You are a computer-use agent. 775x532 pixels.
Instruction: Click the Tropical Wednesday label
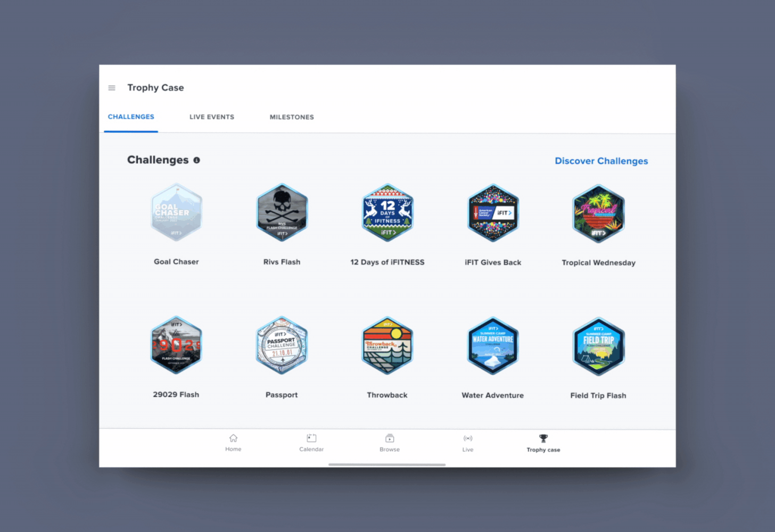pyautogui.click(x=599, y=263)
